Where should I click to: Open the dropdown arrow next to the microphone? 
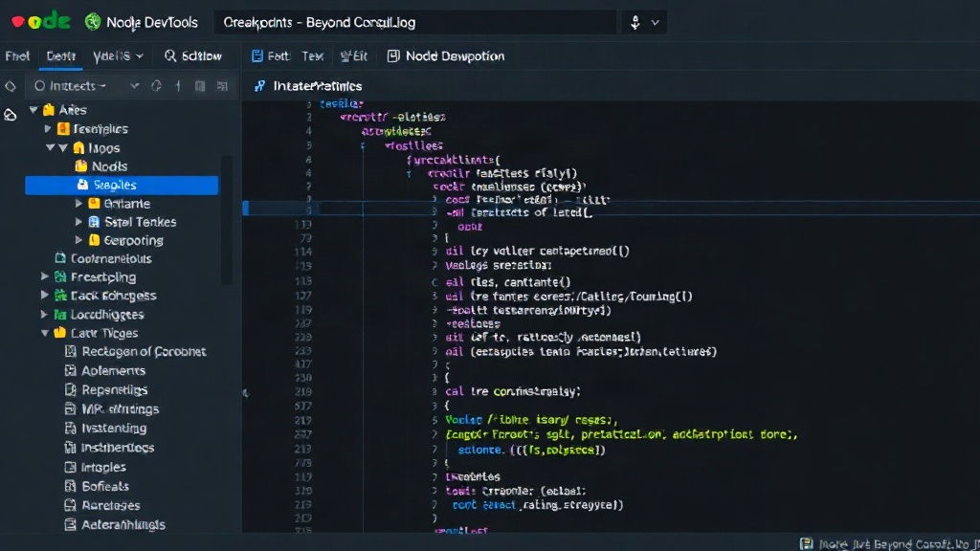[655, 23]
